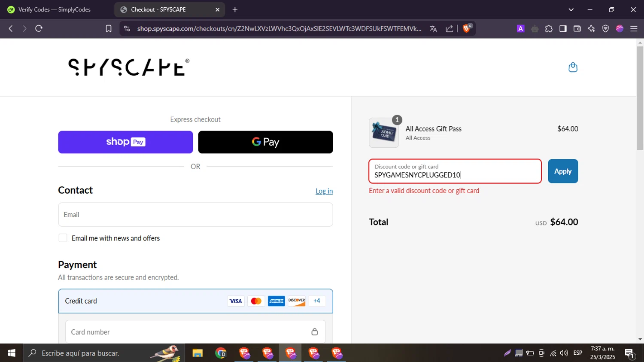Open the taskbar clock and date
The height and width of the screenshot is (362, 644).
[x=602, y=353]
